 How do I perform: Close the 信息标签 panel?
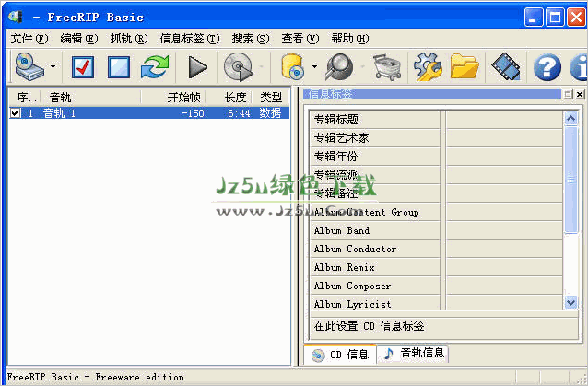tap(580, 95)
